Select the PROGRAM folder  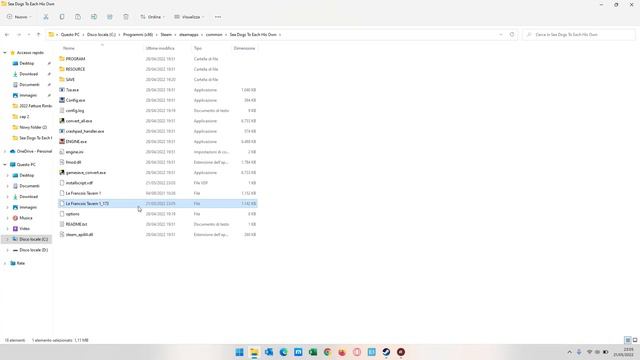click(x=158, y=59)
